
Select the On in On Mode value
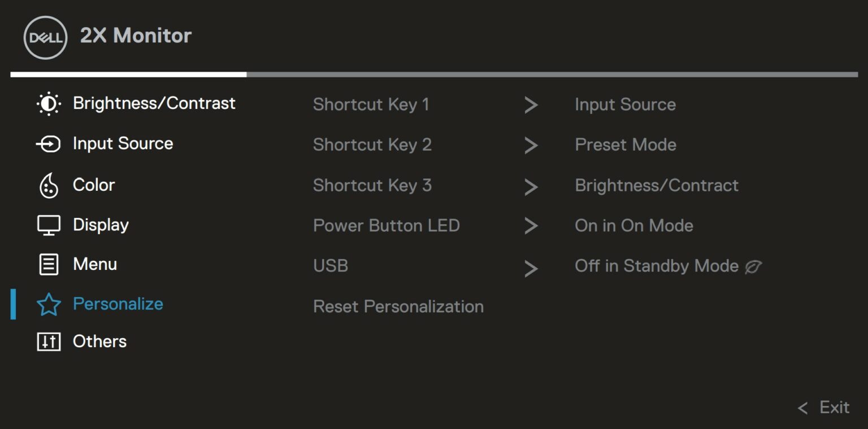click(634, 226)
